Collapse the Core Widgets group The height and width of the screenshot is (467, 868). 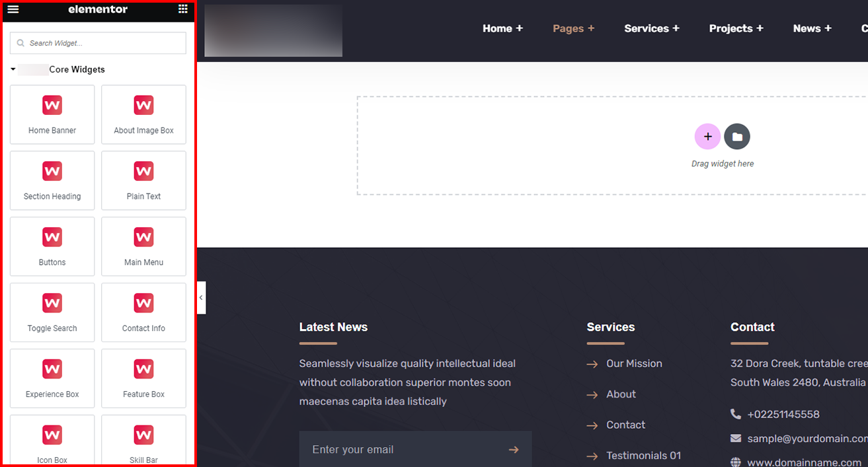12,69
